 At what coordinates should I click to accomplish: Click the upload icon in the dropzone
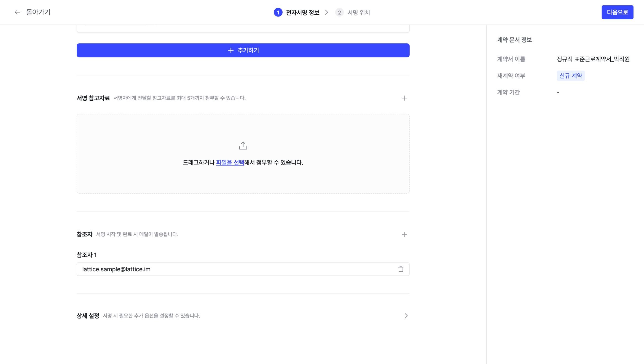coord(243,146)
